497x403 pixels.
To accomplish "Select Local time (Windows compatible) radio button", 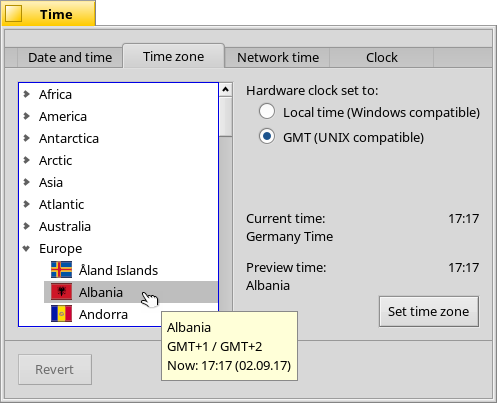I will click(267, 111).
